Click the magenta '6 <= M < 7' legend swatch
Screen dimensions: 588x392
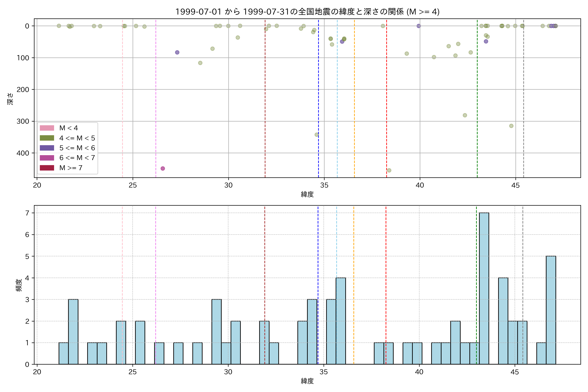[47, 158]
